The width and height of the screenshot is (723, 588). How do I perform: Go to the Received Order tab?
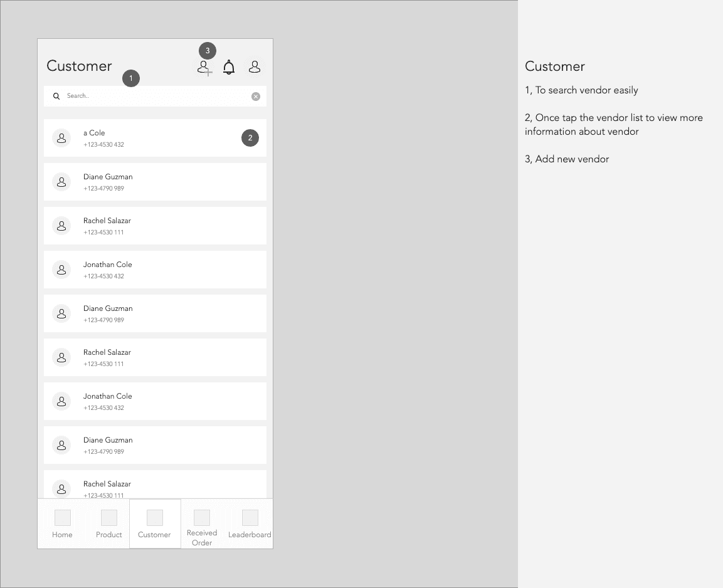(x=202, y=525)
